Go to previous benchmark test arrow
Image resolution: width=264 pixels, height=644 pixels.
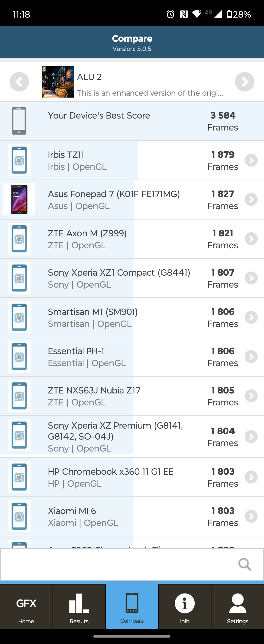click(19, 82)
